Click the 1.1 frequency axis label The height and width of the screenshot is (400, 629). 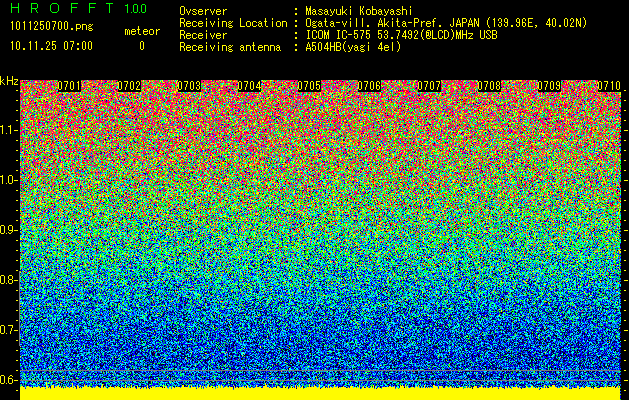(9, 131)
